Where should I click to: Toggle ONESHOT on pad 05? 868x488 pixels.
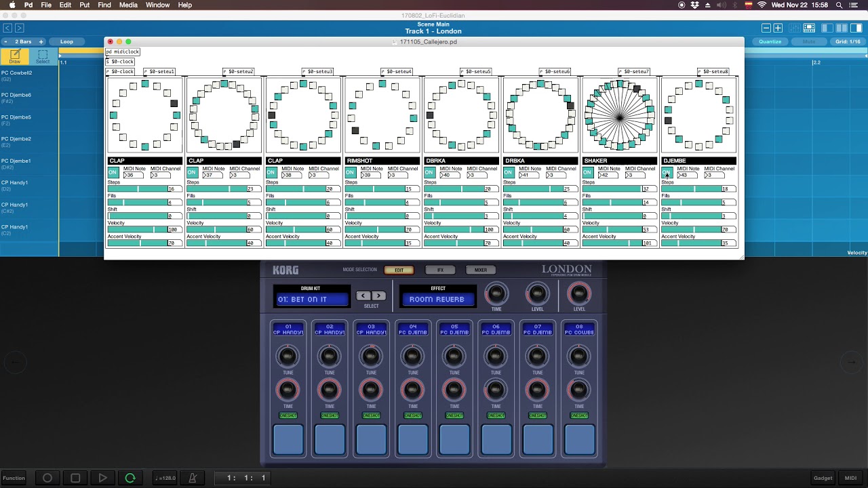[454, 415]
